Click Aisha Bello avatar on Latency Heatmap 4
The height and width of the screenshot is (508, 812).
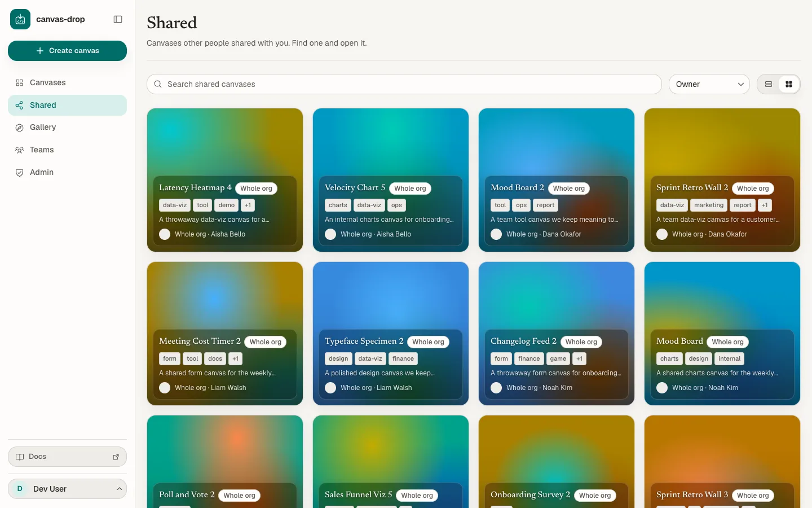pyautogui.click(x=165, y=234)
